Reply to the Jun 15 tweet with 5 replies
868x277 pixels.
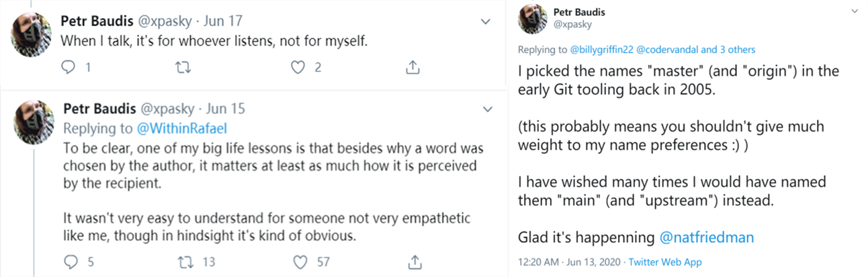pyautogui.click(x=69, y=262)
